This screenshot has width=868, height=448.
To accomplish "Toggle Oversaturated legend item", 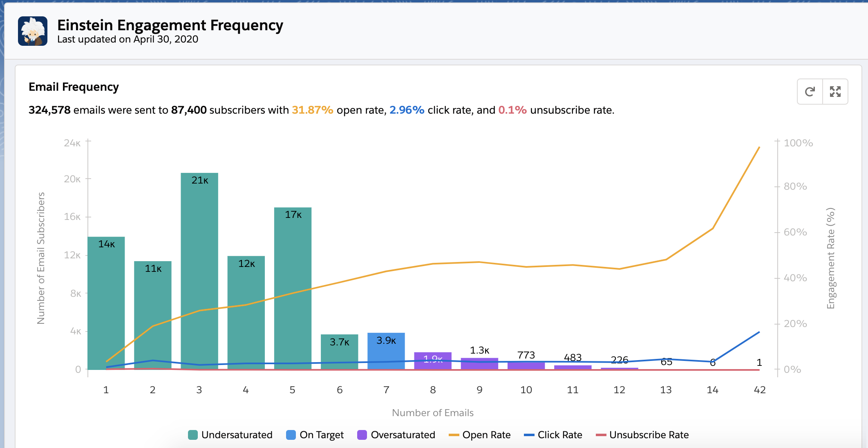I will pyautogui.click(x=403, y=435).
